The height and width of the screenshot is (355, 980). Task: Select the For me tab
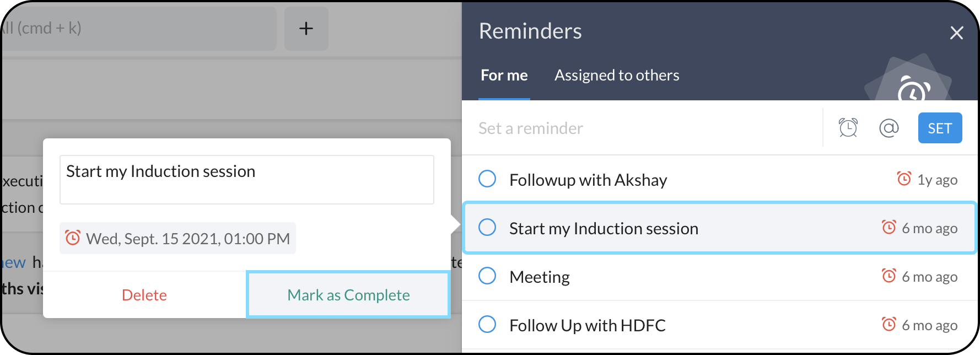[x=504, y=76]
